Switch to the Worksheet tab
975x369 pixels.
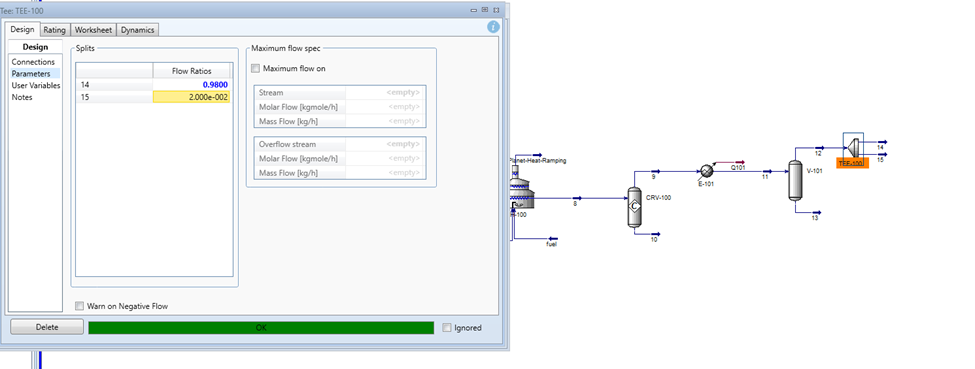pos(93,30)
